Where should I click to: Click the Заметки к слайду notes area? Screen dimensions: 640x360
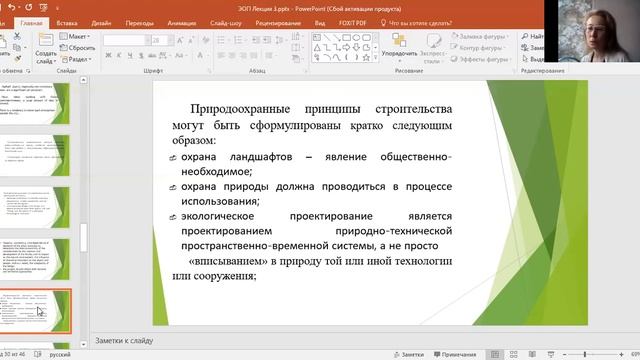click(124, 340)
